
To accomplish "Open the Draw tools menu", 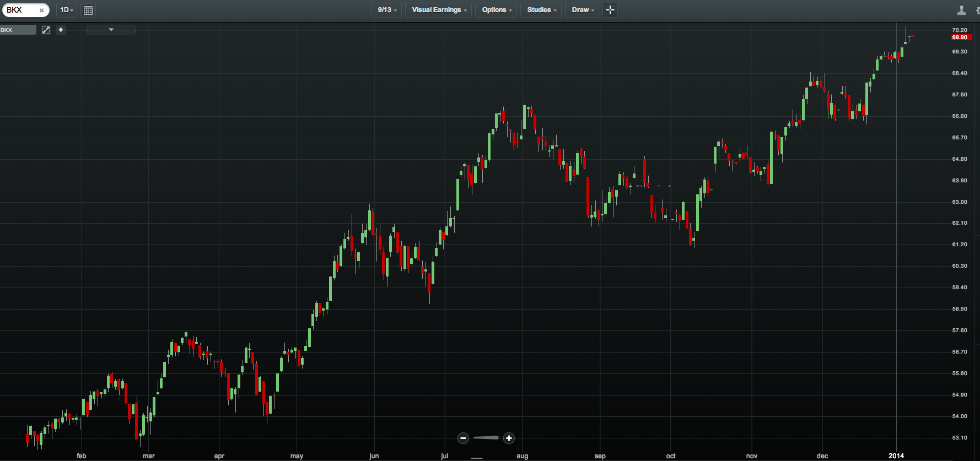I will 583,10.
